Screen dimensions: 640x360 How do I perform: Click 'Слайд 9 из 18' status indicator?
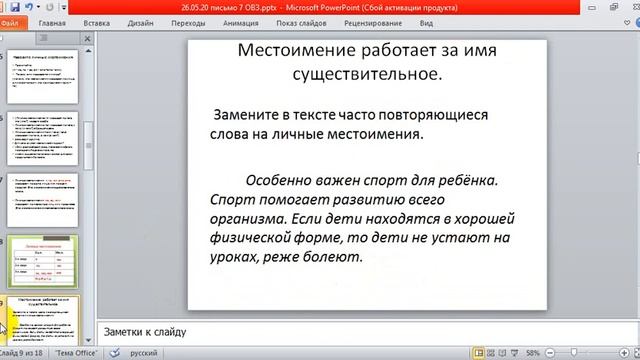[22, 353]
